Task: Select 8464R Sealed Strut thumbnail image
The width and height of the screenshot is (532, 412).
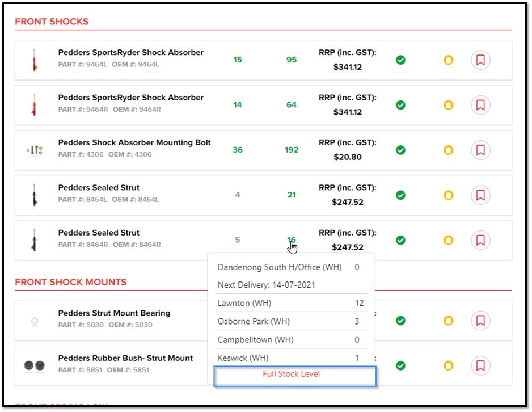Action: (34, 240)
